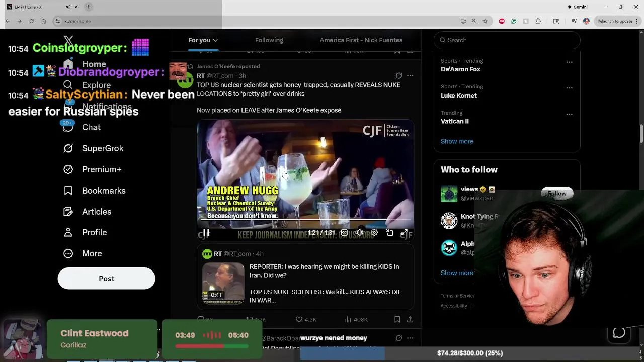Mute tab audio via speaker icon

[x=68, y=7]
